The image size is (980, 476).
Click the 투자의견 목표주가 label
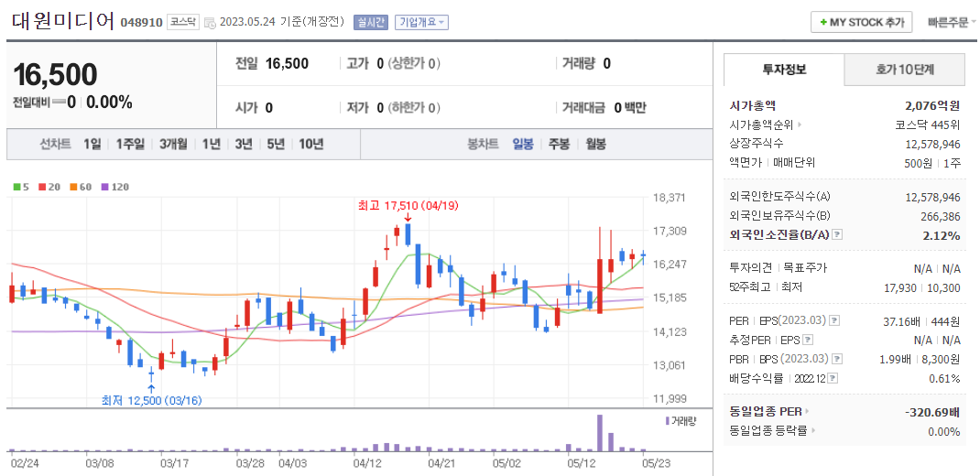779,268
